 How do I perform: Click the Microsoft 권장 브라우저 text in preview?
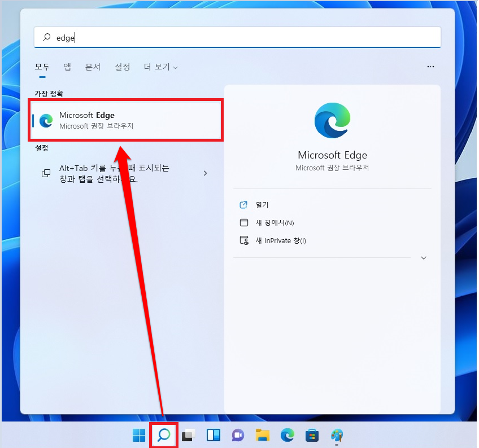332,168
